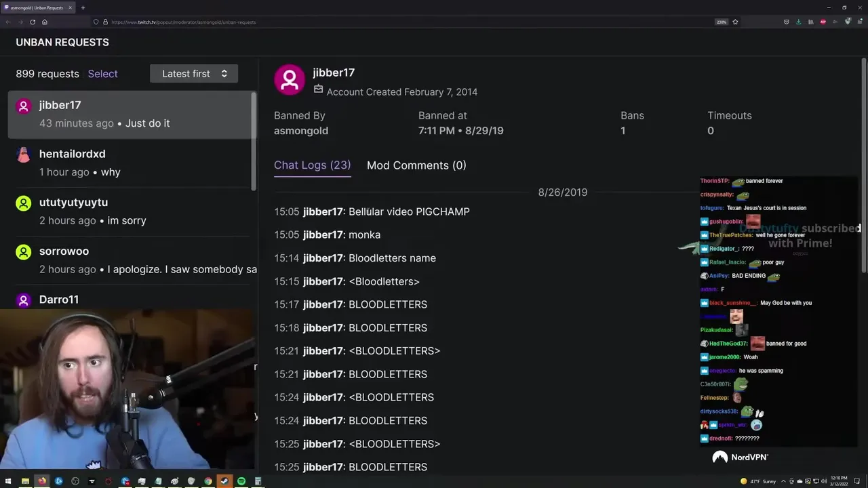Image resolution: width=868 pixels, height=488 pixels.
Task: Open Google Chrome from the taskbar
Action: 208,481
